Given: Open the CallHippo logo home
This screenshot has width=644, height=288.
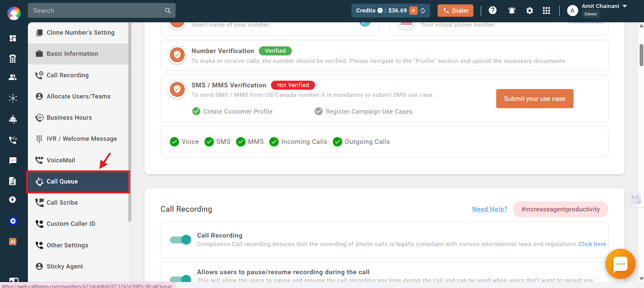Looking at the screenshot, I should tap(14, 13).
